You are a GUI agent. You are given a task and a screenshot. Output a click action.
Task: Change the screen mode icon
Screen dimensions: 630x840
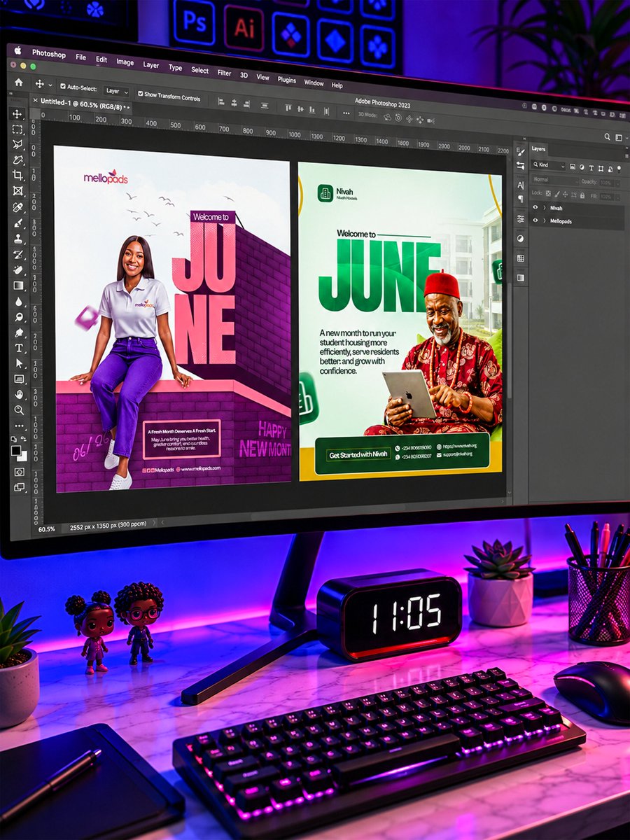(19, 487)
